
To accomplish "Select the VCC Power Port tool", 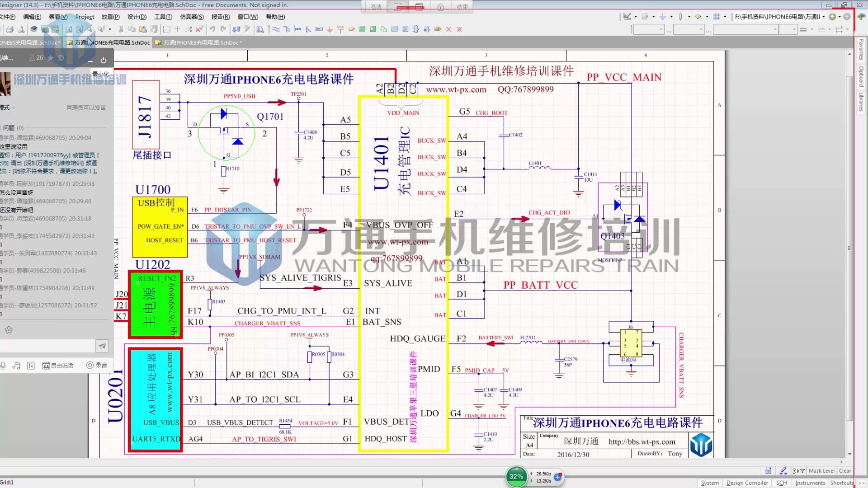I will 340,29.
